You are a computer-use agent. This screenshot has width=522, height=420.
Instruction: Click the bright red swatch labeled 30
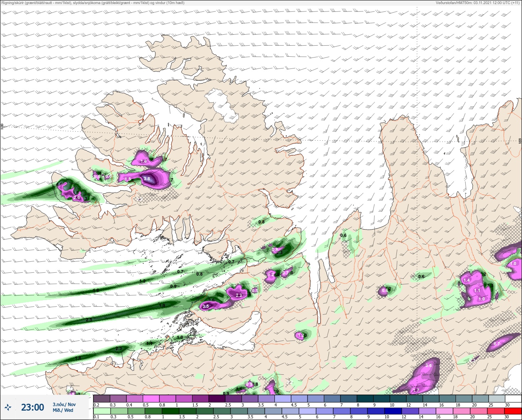[x=513, y=411]
